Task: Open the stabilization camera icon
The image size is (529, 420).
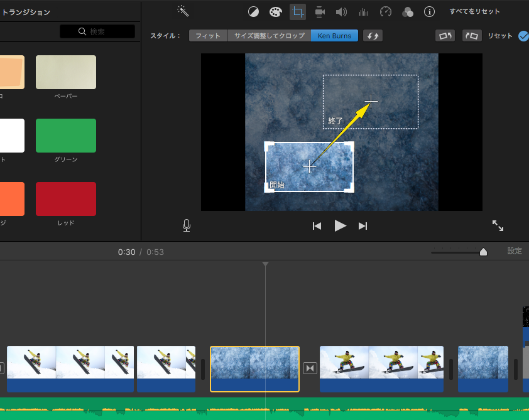Action: pos(320,12)
